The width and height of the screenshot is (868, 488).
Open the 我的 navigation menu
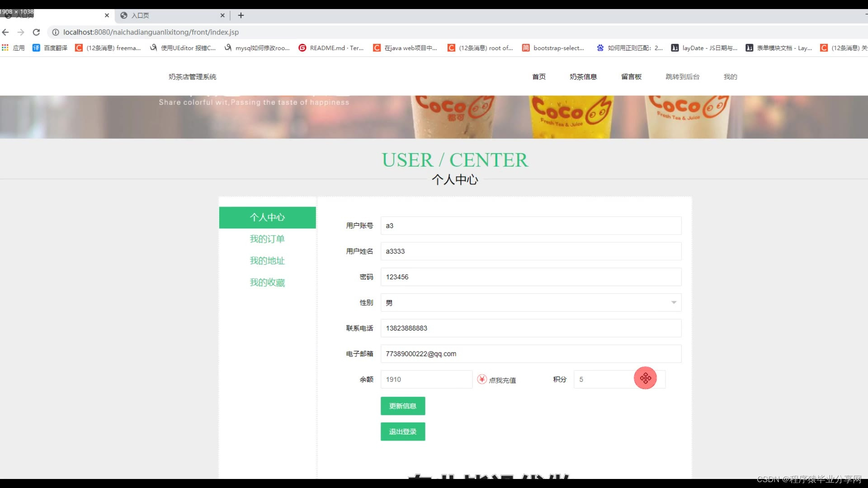pyautogui.click(x=730, y=77)
